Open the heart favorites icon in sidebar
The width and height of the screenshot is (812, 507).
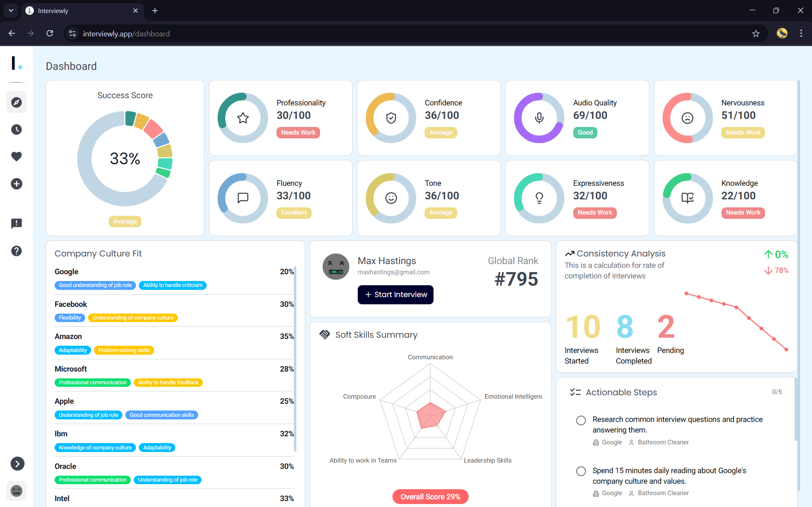click(x=17, y=157)
